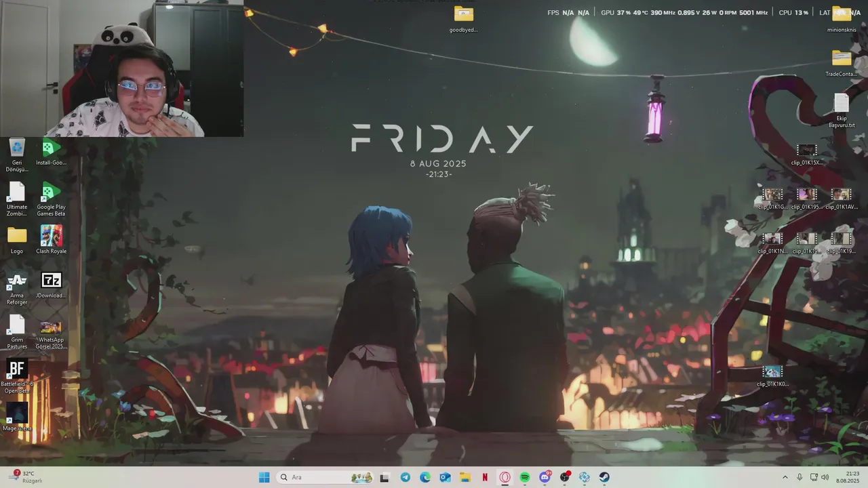Show hidden system tray icons
This screenshot has height=488, width=868.
coord(785,477)
